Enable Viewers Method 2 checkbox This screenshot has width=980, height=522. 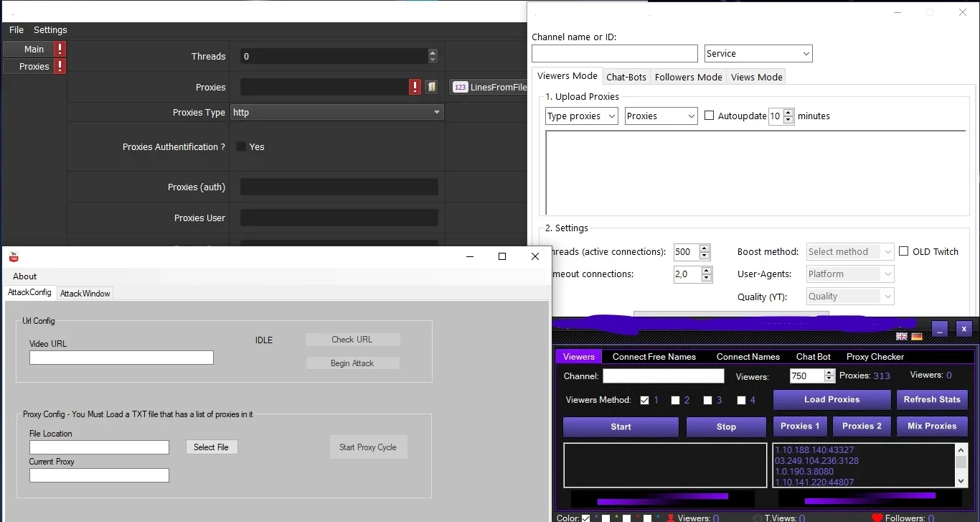click(x=675, y=400)
